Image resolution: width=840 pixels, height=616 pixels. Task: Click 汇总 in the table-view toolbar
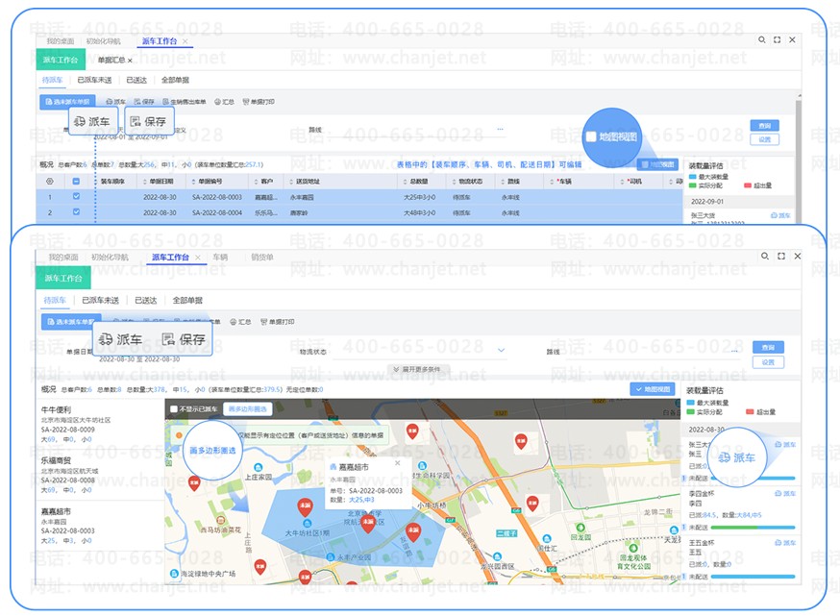pos(225,102)
